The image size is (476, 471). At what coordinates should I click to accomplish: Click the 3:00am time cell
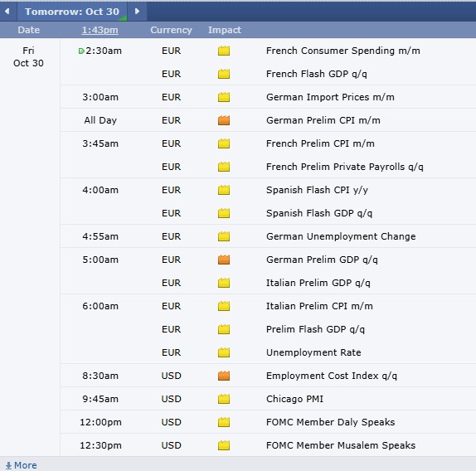100,97
